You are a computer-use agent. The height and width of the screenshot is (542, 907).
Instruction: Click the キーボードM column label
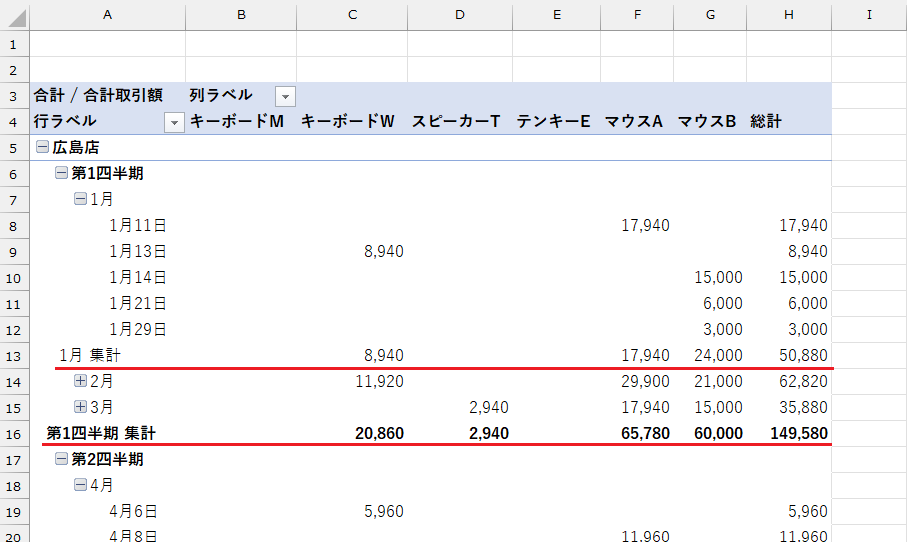pos(237,121)
